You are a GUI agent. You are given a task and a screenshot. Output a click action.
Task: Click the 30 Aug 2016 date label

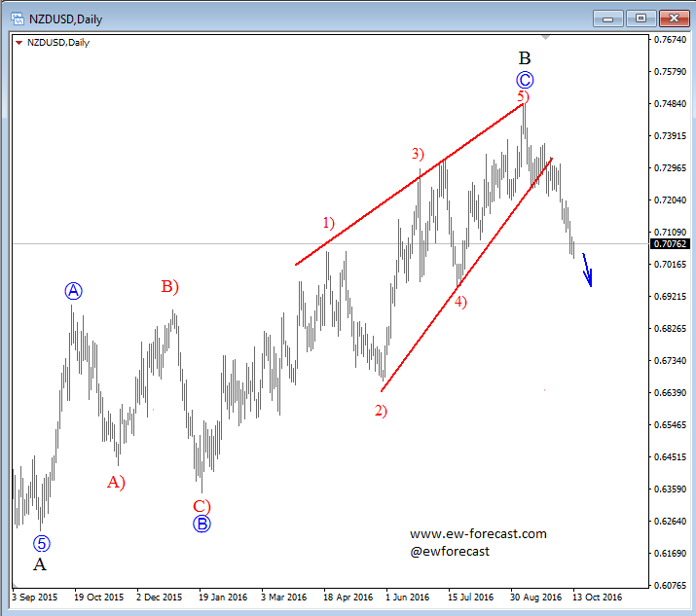click(x=535, y=598)
